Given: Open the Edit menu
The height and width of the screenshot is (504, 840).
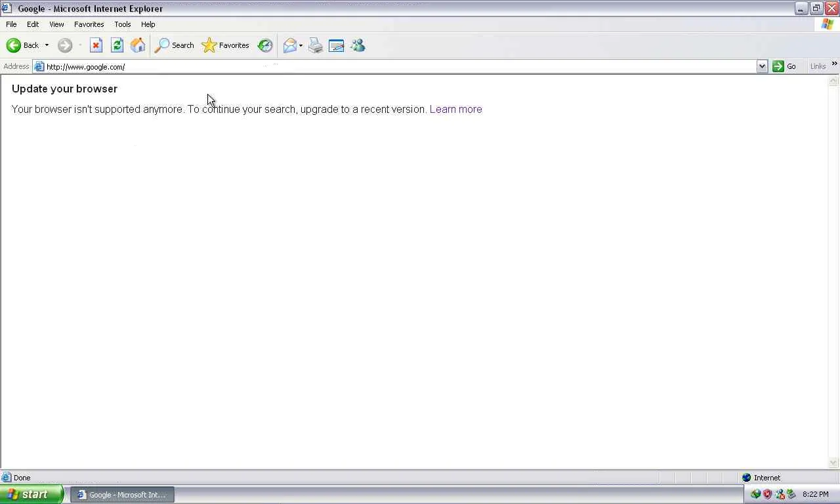Looking at the screenshot, I should 33,24.
